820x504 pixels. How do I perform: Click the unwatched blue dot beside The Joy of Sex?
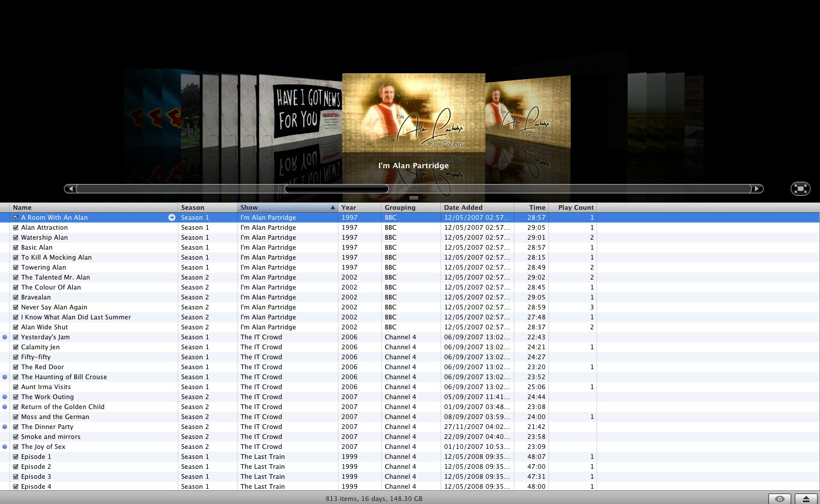(x=5, y=447)
